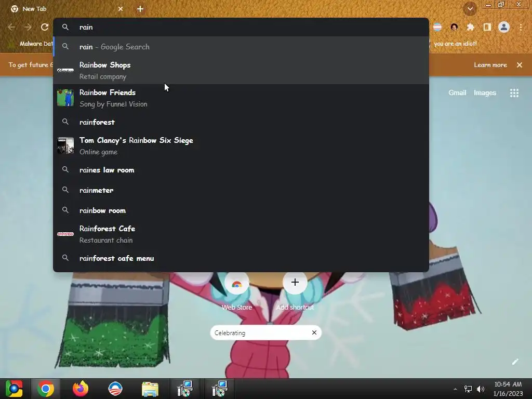Click the Learn more link
This screenshot has height=399, width=532.
490,65
